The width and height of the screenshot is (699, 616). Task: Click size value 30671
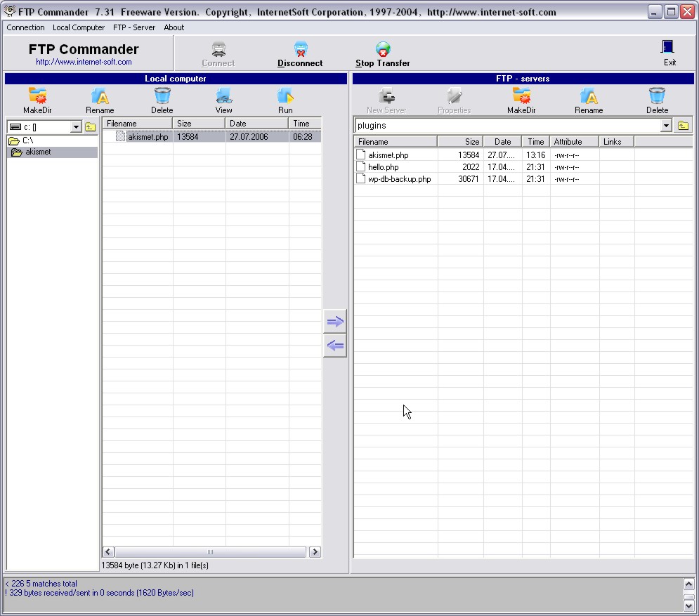tap(469, 179)
